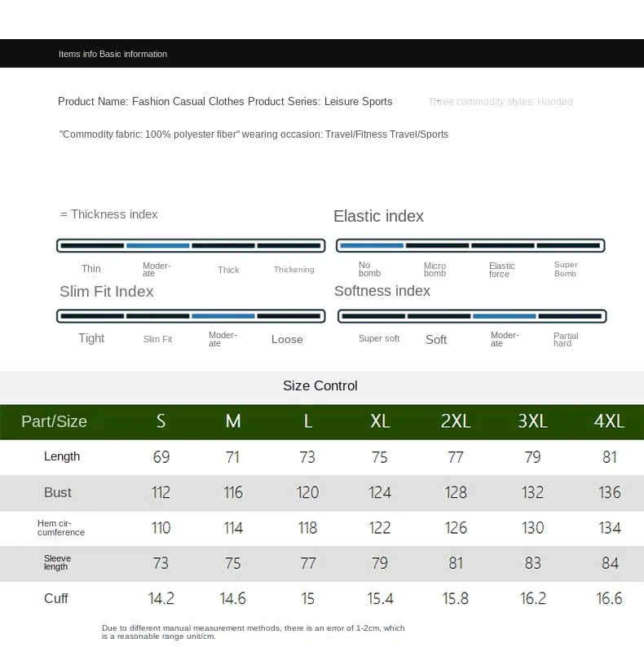Click the 'Super soft' softness label
Image resolution: width=644 pixels, height=665 pixels.
pos(379,338)
